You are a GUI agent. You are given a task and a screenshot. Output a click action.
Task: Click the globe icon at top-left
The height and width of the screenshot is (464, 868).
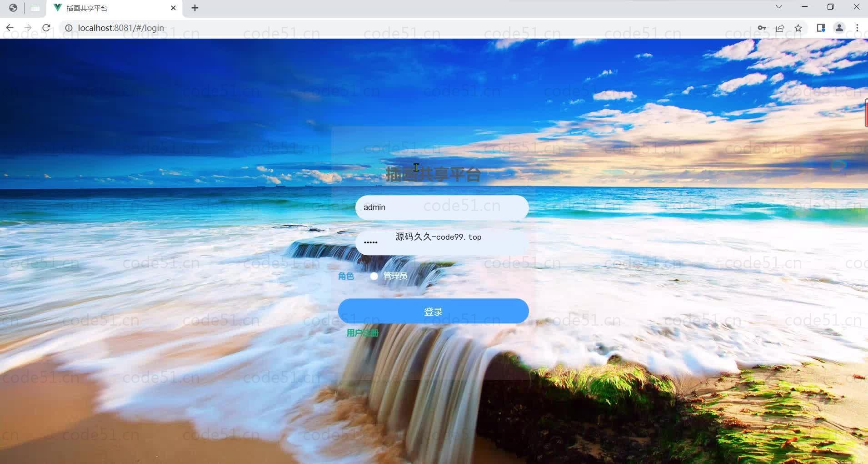(13, 8)
